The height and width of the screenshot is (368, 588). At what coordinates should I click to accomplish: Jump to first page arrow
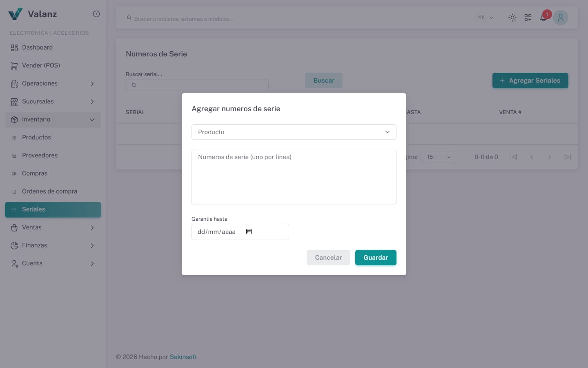tap(514, 157)
